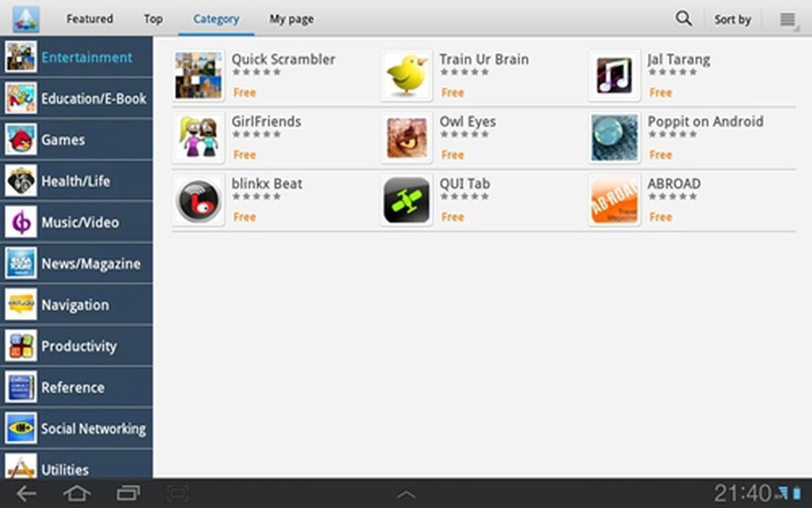Open the QUI Tab satellite icon
812x508 pixels.
coord(406,200)
